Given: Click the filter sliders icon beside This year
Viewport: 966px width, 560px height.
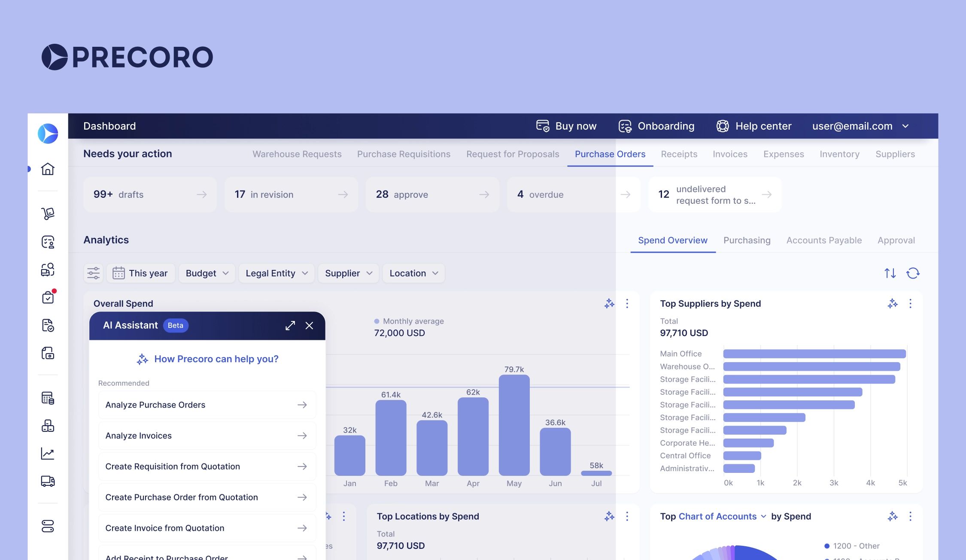Looking at the screenshot, I should 93,273.
